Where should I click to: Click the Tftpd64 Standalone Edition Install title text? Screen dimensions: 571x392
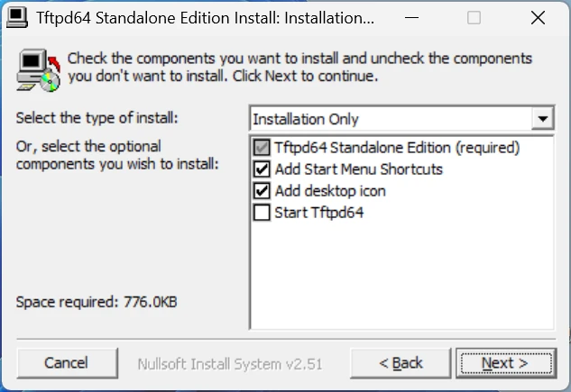pyautogui.click(x=205, y=18)
